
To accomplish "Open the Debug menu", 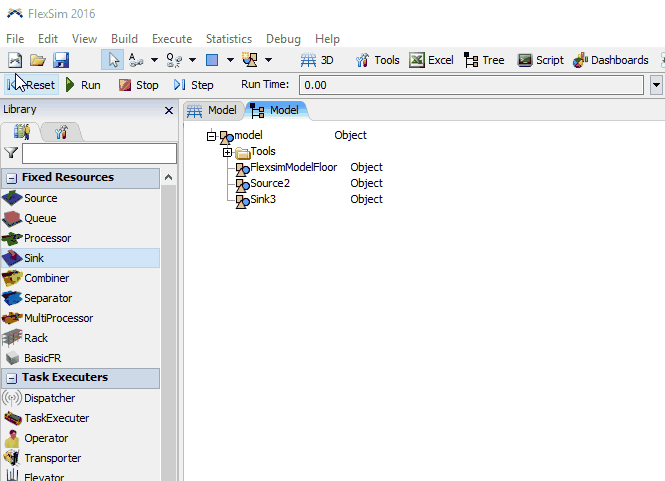I will pos(283,39).
